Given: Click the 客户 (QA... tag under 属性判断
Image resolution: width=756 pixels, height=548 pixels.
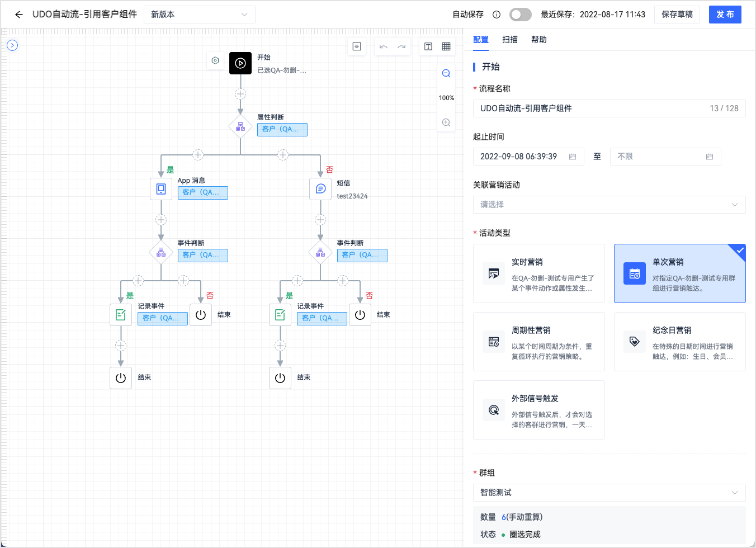Looking at the screenshot, I should tap(282, 130).
